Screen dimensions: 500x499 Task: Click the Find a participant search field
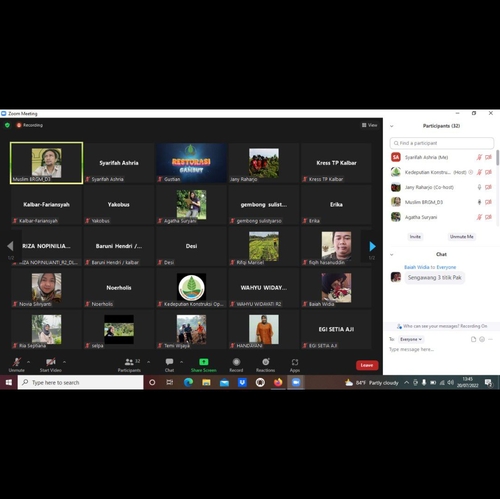click(442, 143)
